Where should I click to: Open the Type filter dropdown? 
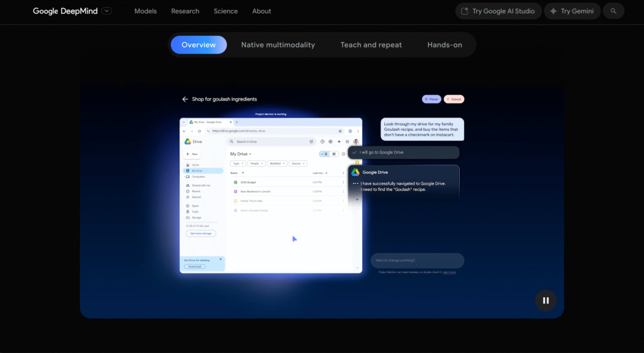click(238, 163)
